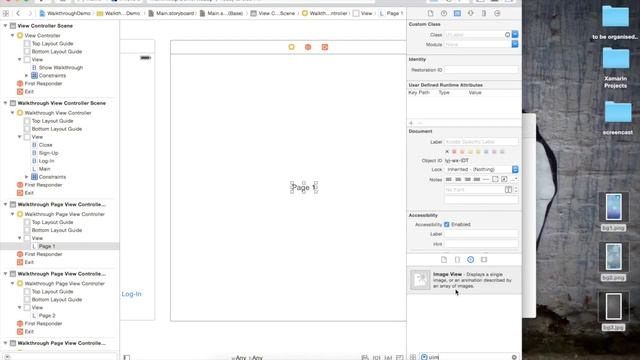Go forward in editor history
The height and width of the screenshot is (360, 640).
pos(29,13)
